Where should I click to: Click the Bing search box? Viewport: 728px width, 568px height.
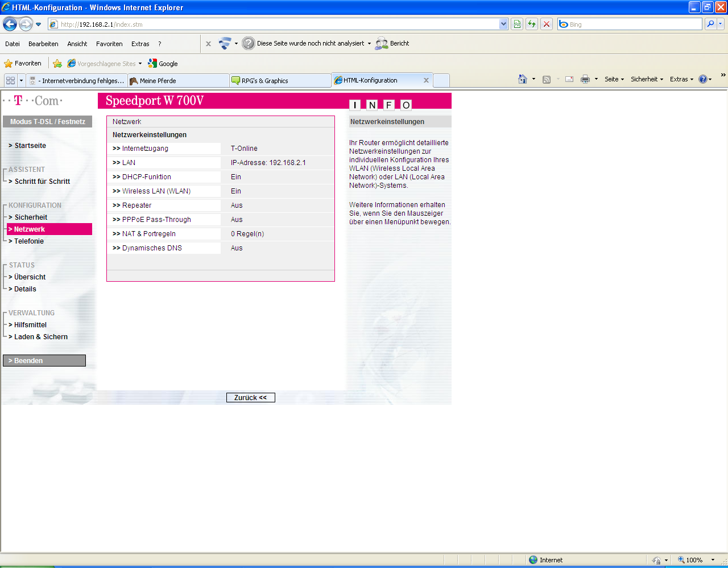coord(630,24)
